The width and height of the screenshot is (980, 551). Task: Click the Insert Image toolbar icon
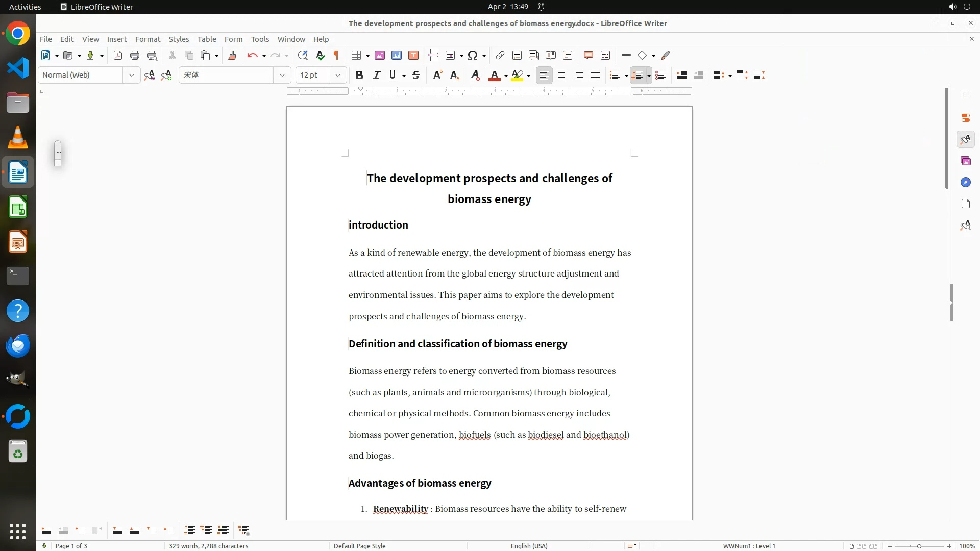pyautogui.click(x=380, y=55)
